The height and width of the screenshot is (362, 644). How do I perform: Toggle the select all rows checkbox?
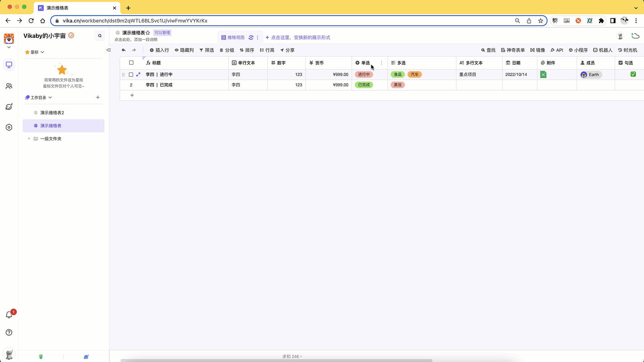coord(131,63)
